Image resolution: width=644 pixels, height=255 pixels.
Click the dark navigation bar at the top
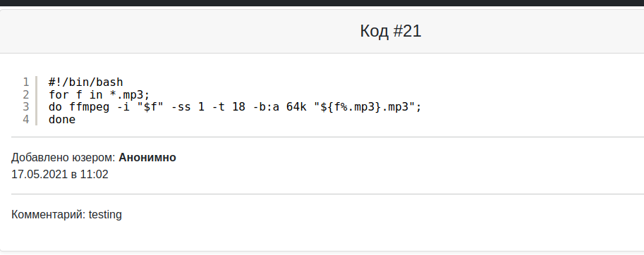[x=322, y=3]
